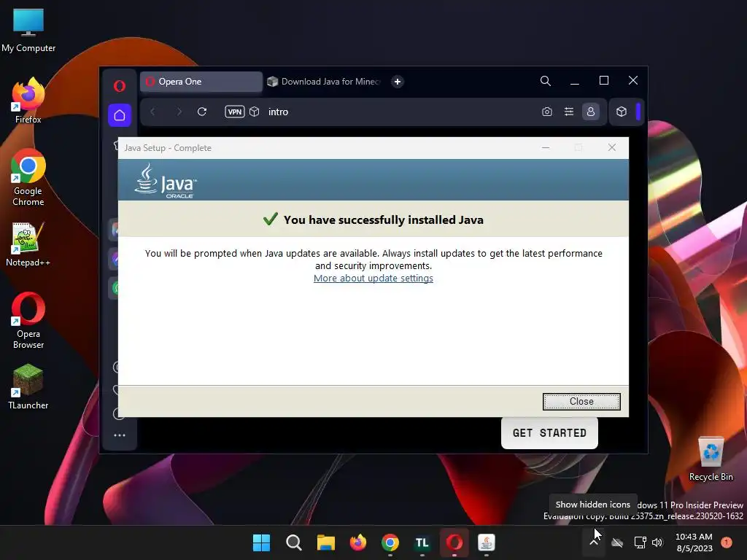
Task: Select Opera Browser desktop shortcut
Action: click(x=28, y=321)
